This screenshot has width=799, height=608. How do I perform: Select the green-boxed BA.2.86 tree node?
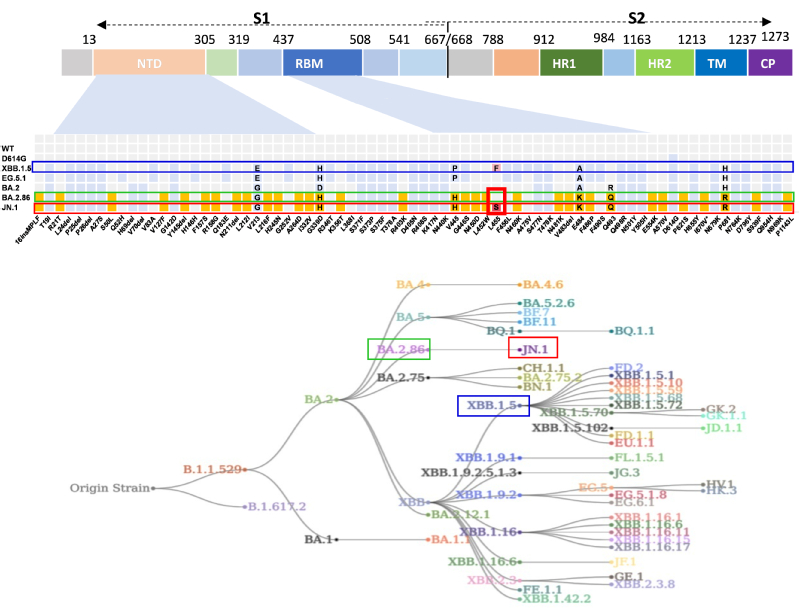point(400,349)
